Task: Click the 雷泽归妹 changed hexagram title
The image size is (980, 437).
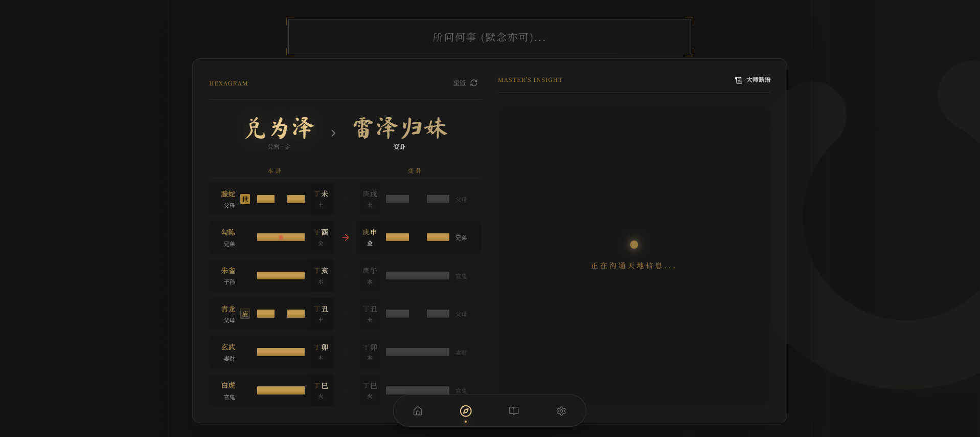Action: 400,128
